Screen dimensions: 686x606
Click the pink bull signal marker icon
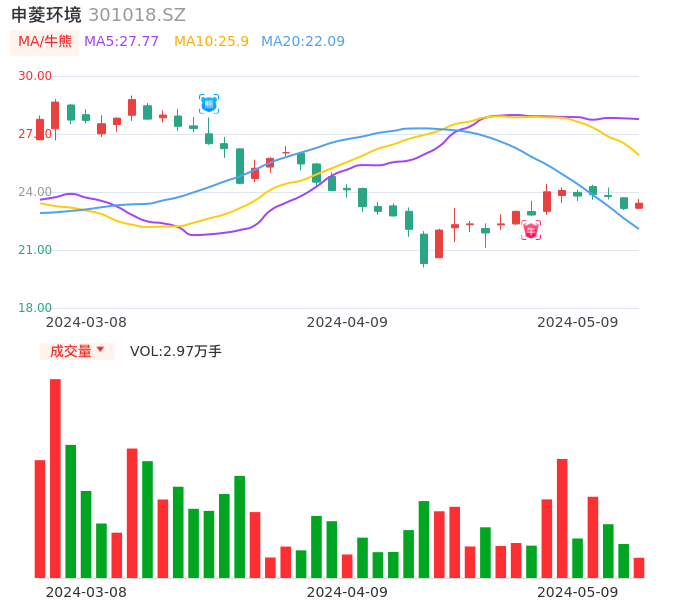pyautogui.click(x=531, y=230)
